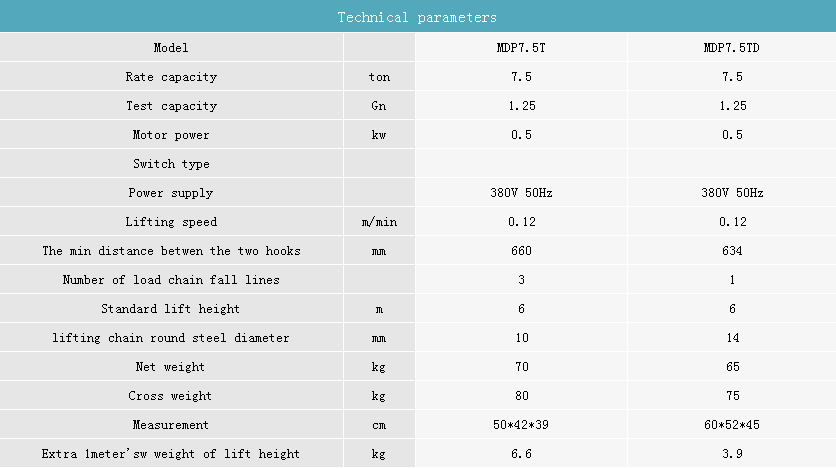Click the Technical parameters header
This screenshot has width=836, height=468.
[x=417, y=18]
